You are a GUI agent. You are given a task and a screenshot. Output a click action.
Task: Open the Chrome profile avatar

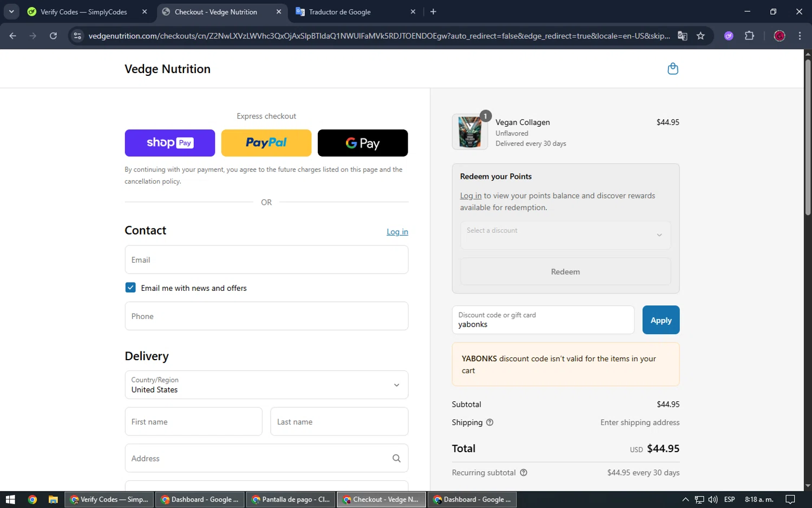780,36
